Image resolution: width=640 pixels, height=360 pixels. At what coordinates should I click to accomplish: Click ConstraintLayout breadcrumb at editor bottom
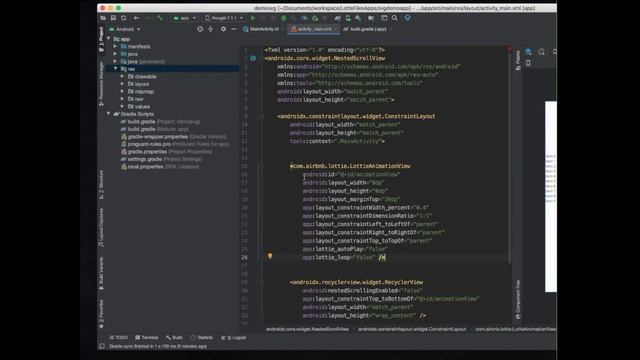click(x=412, y=329)
